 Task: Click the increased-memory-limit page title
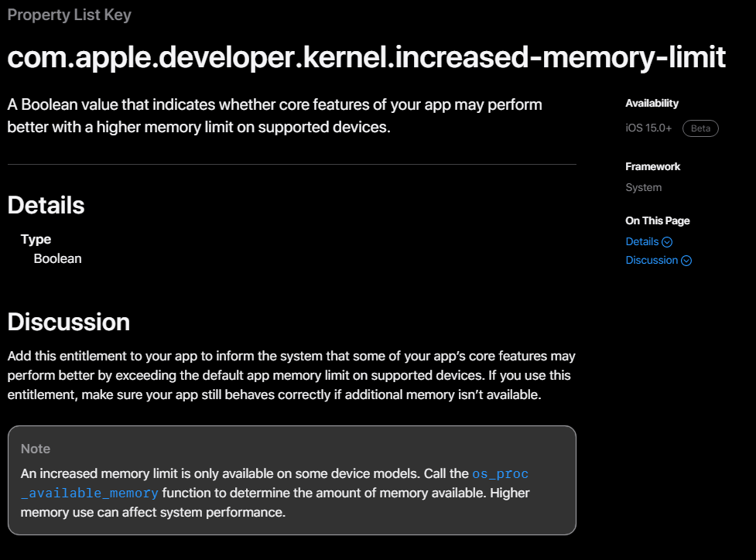tap(367, 57)
